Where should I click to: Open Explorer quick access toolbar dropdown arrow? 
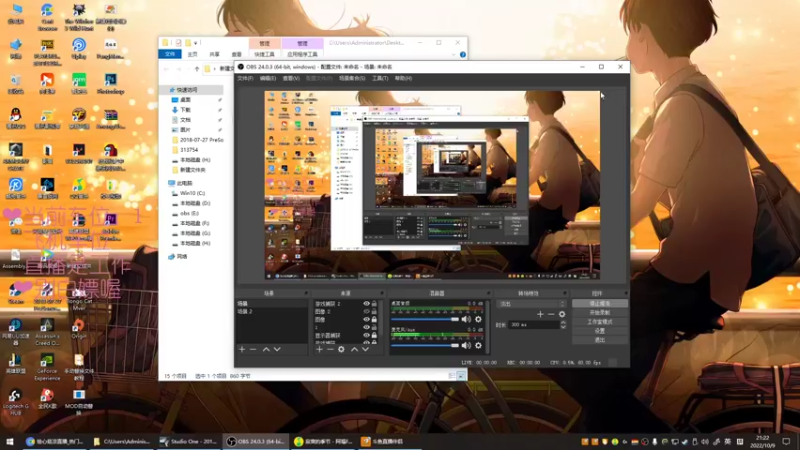196,43
